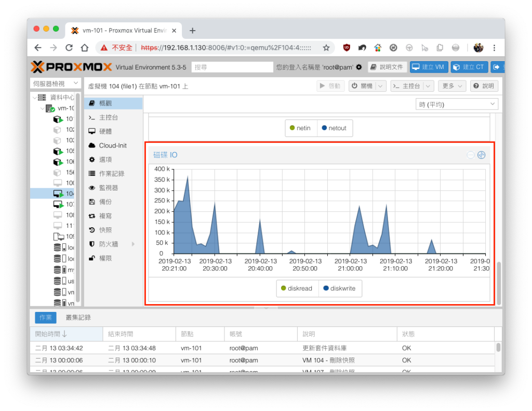Go forward with the browser forward arrow
This screenshot has height=411, width=532.
54,48
